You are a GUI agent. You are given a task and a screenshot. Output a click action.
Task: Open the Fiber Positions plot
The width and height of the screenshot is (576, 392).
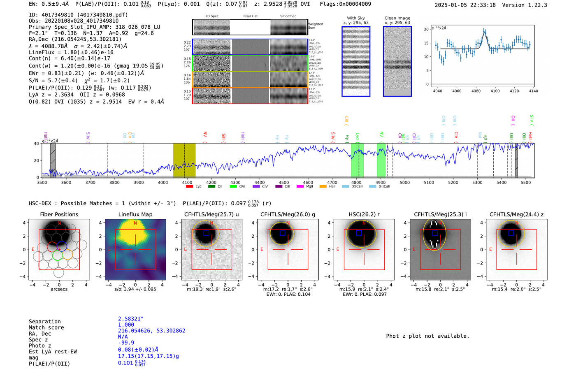(x=59, y=250)
